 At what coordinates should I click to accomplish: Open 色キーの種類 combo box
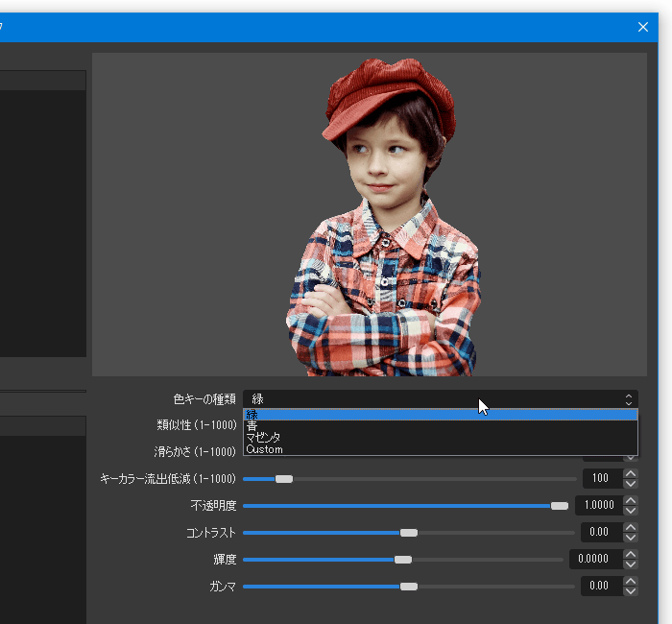click(440, 399)
